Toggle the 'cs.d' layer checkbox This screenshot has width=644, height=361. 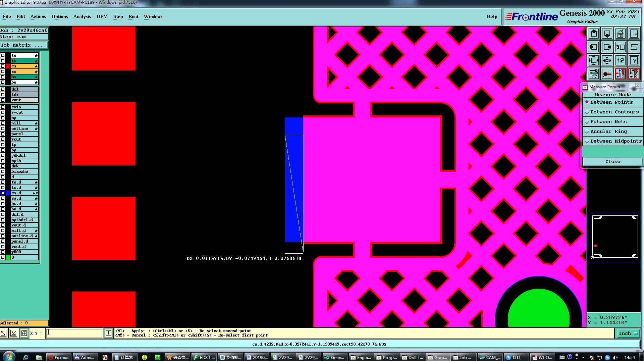[x=3, y=193]
